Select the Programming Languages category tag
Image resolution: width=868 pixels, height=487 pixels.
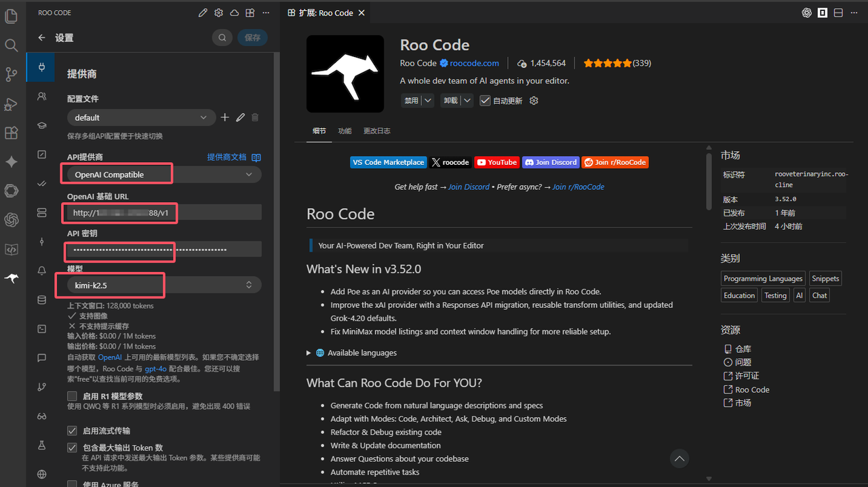(763, 278)
